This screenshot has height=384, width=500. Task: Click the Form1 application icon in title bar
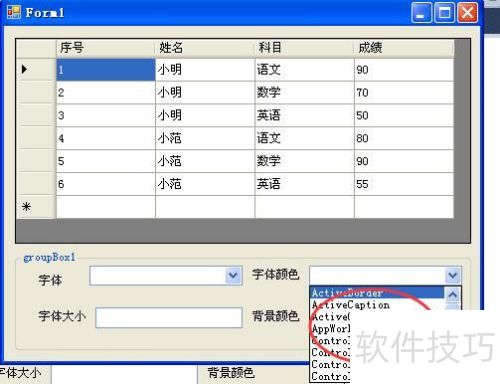14,12
